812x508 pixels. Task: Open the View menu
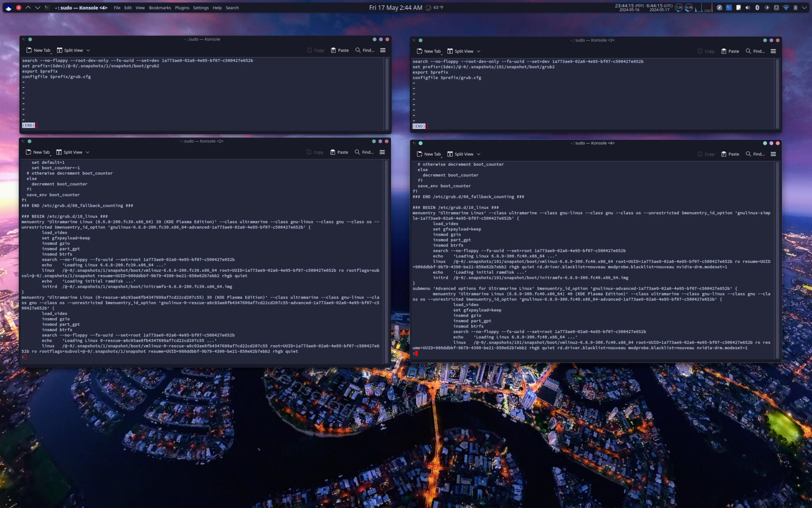[x=140, y=8]
